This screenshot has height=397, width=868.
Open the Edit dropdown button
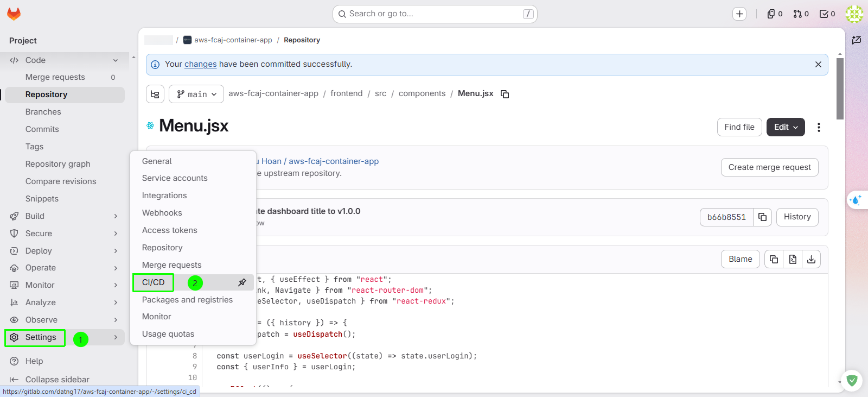(x=786, y=127)
